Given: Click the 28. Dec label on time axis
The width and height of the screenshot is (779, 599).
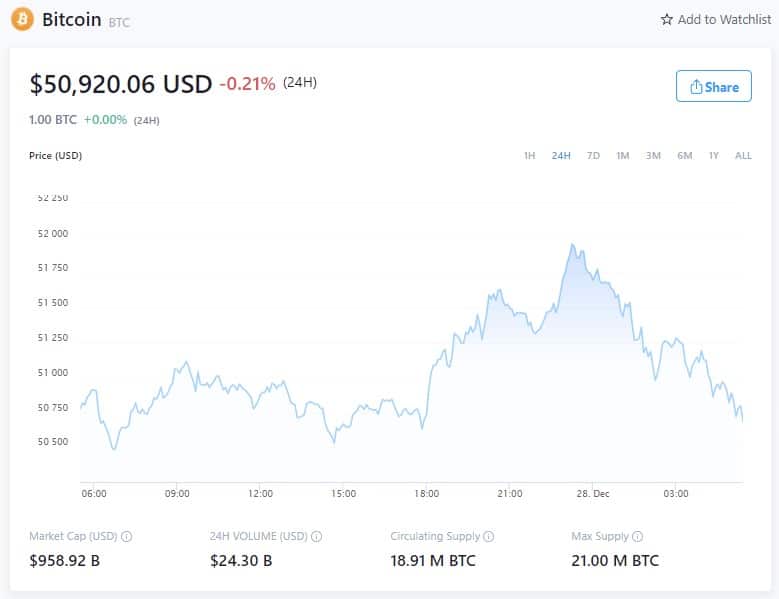Looking at the screenshot, I should click(x=593, y=494).
